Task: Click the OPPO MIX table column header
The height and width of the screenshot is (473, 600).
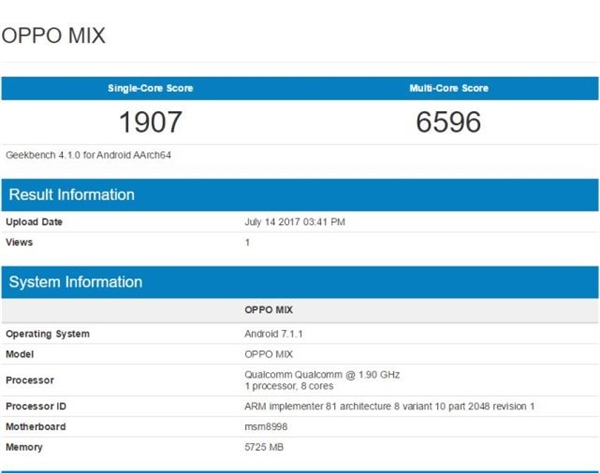Action: pyautogui.click(x=269, y=310)
